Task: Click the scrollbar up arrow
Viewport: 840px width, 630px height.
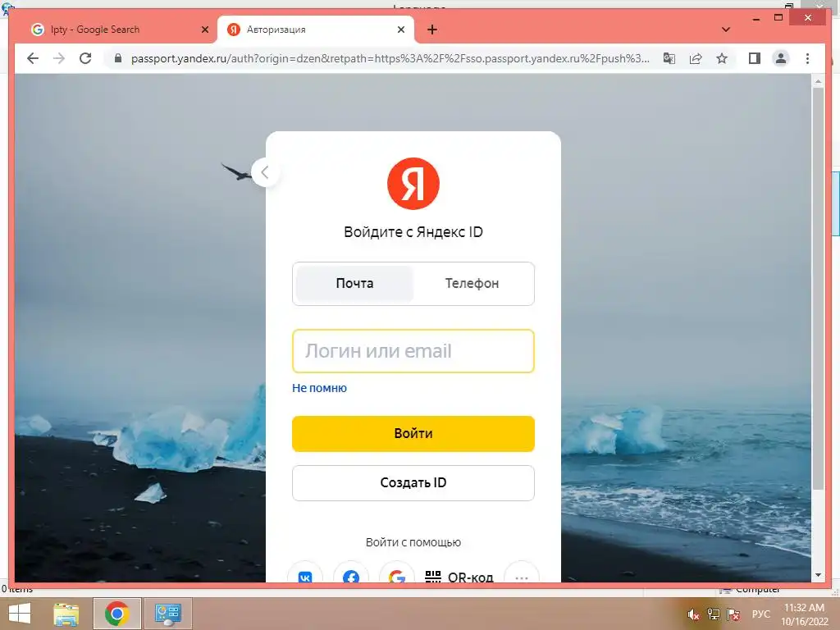Action: coord(818,81)
